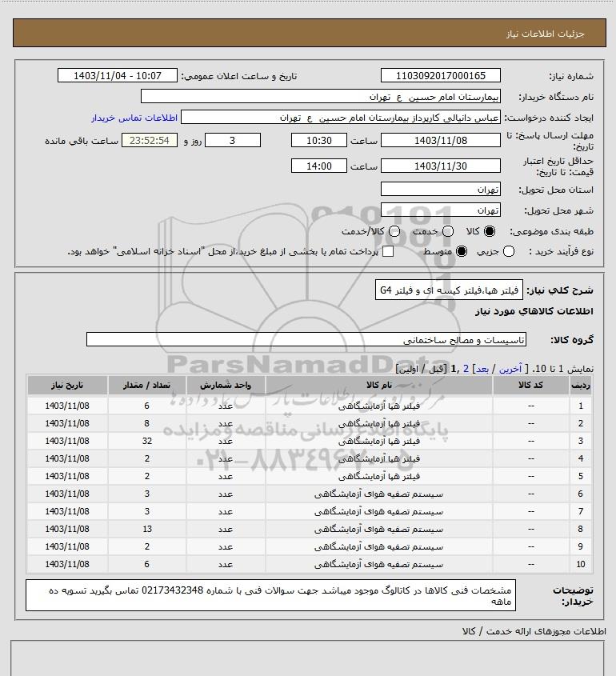Viewport: 616px width, 676px height.
Task: Click the need date in row 10
Action: coord(67,564)
